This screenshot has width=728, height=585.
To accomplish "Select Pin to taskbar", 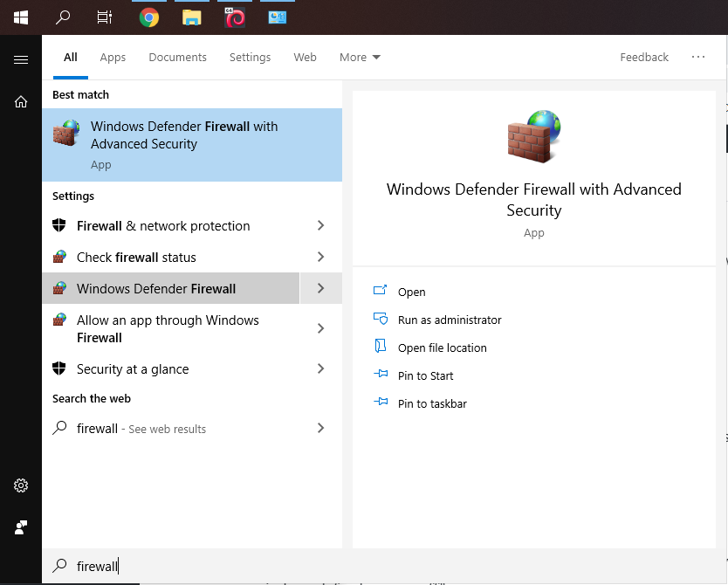I will [432, 403].
